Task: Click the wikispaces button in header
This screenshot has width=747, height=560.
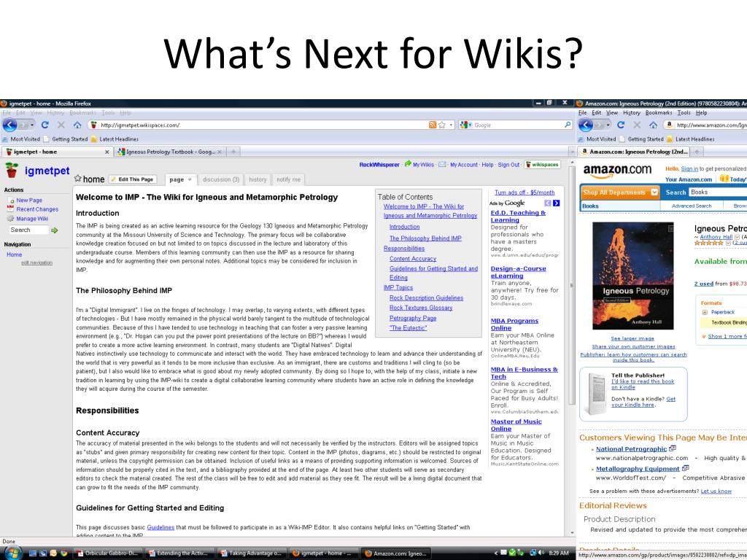Action: coord(542,165)
